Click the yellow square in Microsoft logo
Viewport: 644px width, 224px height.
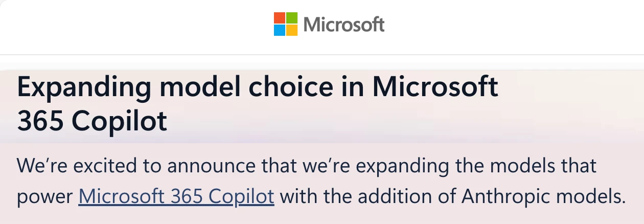tap(291, 30)
